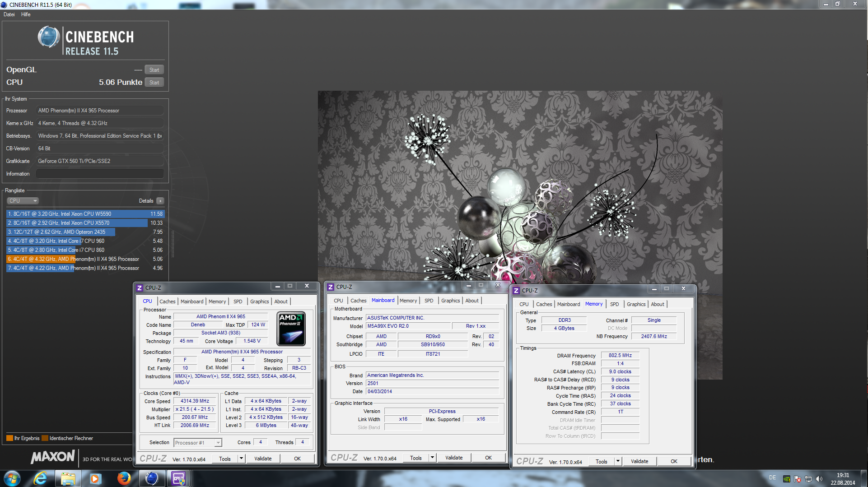868x487 pixels.
Task: Click the AMD Phenom II processor logo
Action: click(291, 329)
